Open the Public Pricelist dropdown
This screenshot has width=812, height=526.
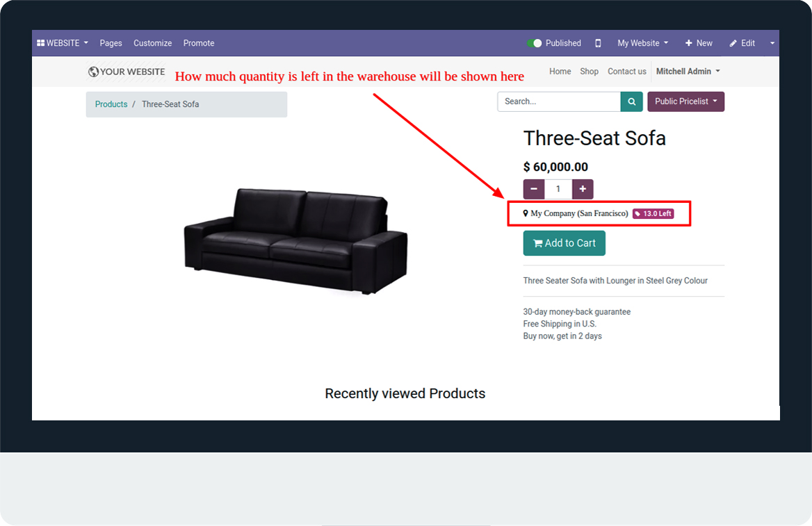click(685, 101)
